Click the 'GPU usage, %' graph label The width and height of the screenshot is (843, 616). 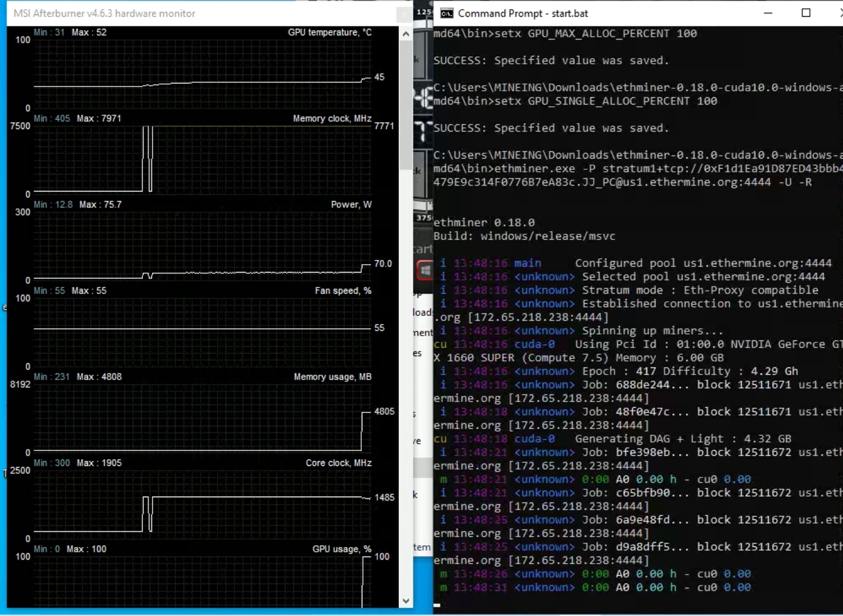(x=342, y=549)
